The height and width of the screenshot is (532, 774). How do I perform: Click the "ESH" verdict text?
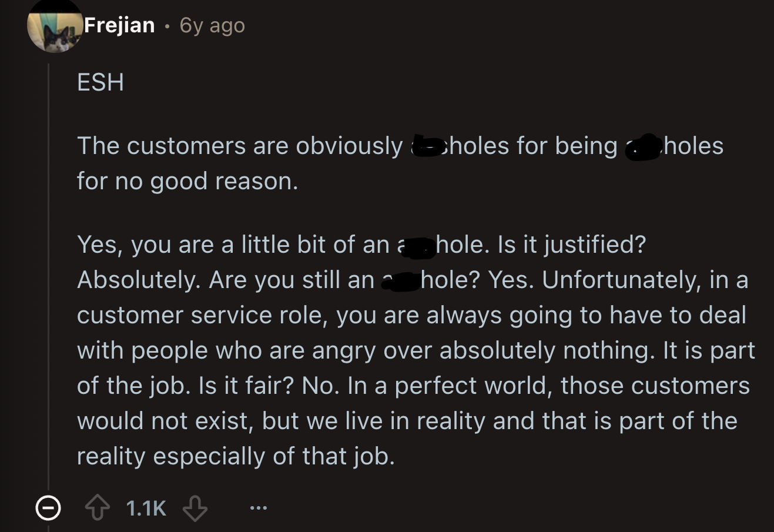click(x=100, y=82)
